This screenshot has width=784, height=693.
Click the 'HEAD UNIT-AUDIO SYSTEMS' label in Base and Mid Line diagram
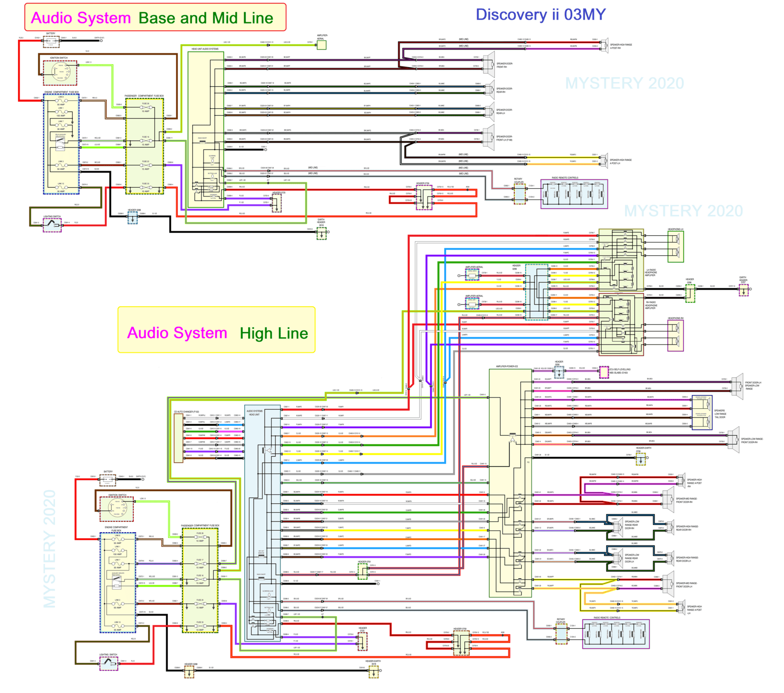click(x=205, y=49)
